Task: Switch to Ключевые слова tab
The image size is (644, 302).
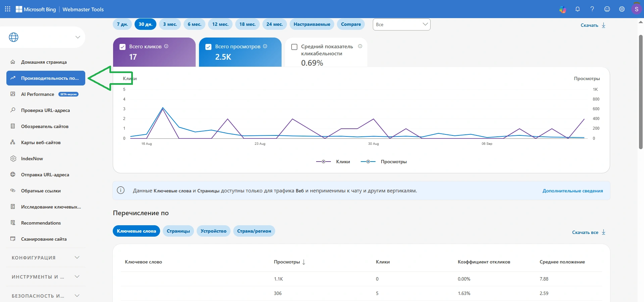Action: [x=136, y=231]
